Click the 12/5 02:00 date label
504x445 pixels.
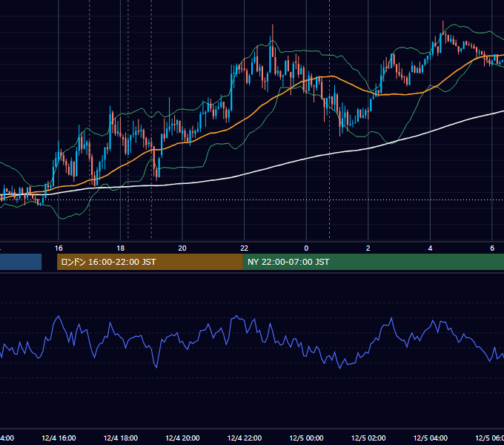tap(368, 438)
